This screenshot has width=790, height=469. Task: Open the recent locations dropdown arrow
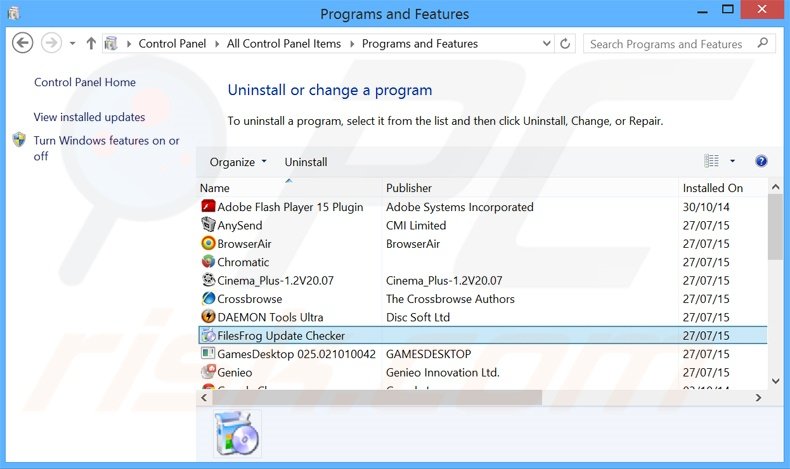pos(73,44)
